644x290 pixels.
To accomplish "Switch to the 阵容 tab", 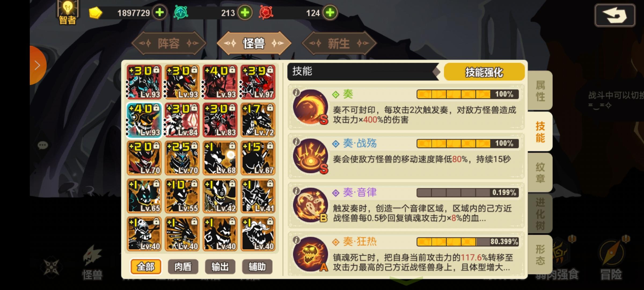I will (169, 43).
